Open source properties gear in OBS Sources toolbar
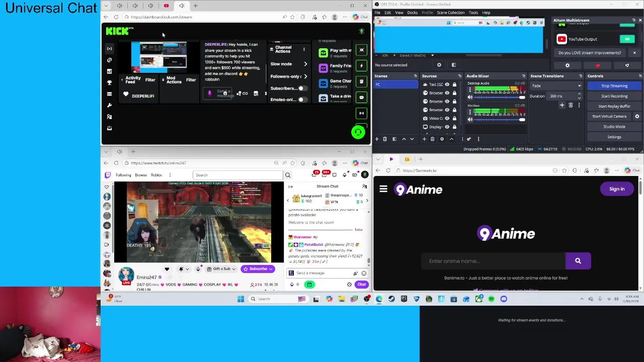Image resolution: width=644 pixels, height=362 pixels. click(442, 139)
